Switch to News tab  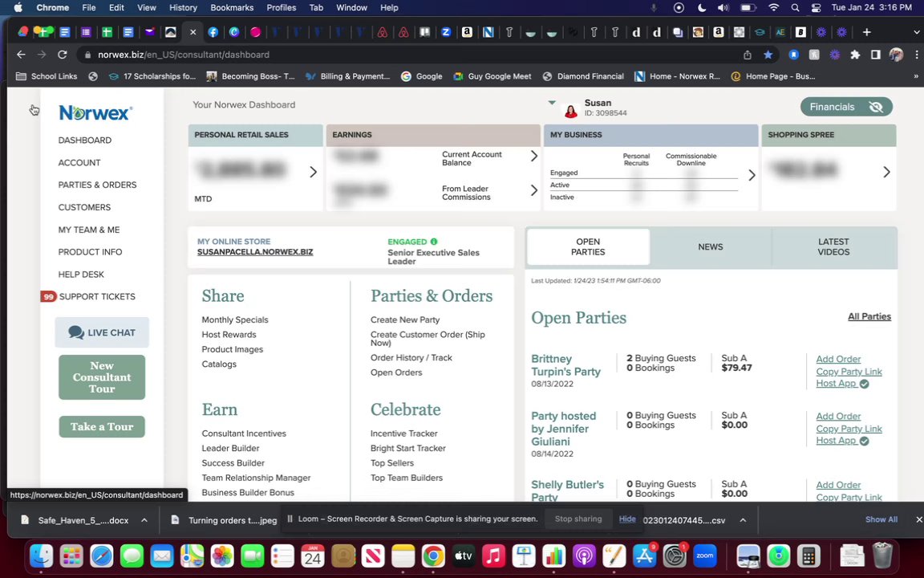click(710, 246)
